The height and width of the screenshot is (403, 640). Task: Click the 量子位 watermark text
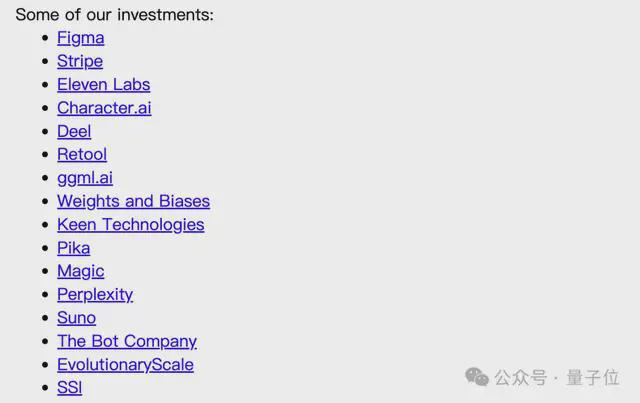point(592,378)
